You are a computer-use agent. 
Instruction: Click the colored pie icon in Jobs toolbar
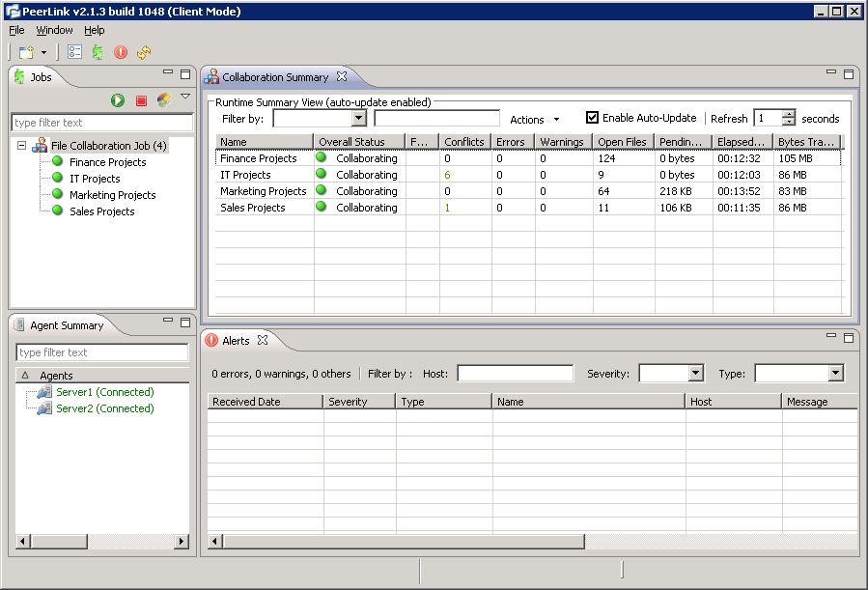[164, 99]
